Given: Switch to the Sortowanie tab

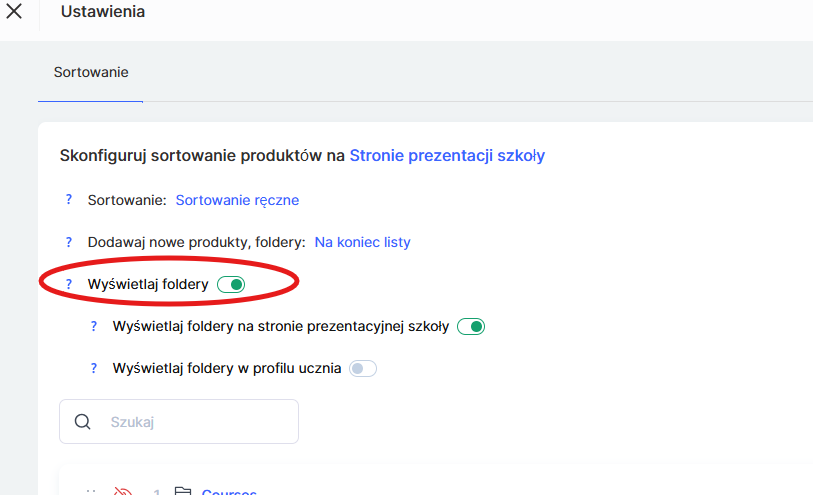Looking at the screenshot, I should click(x=91, y=73).
